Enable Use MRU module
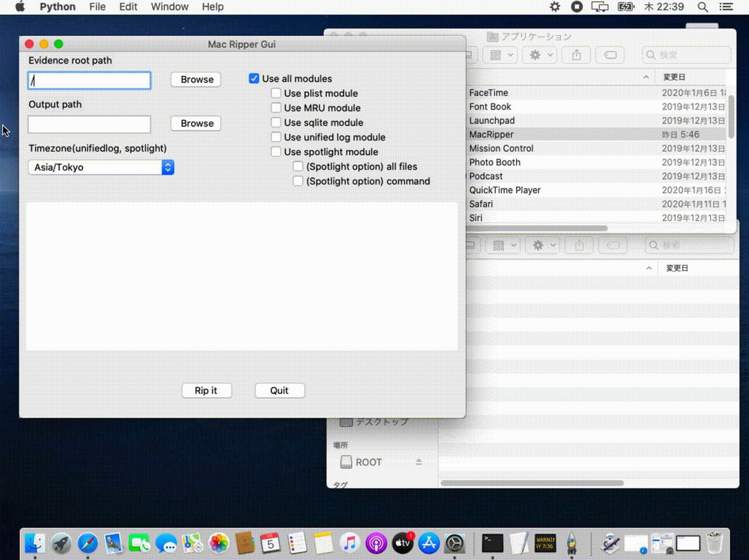The height and width of the screenshot is (560, 749). [276, 108]
